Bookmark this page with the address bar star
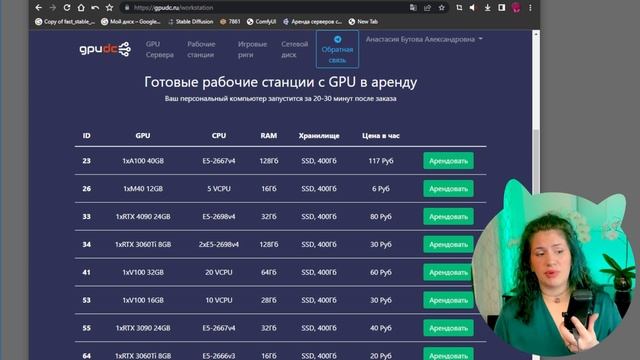Image resolution: width=640 pixels, height=360 pixels. pyautogui.click(x=442, y=8)
